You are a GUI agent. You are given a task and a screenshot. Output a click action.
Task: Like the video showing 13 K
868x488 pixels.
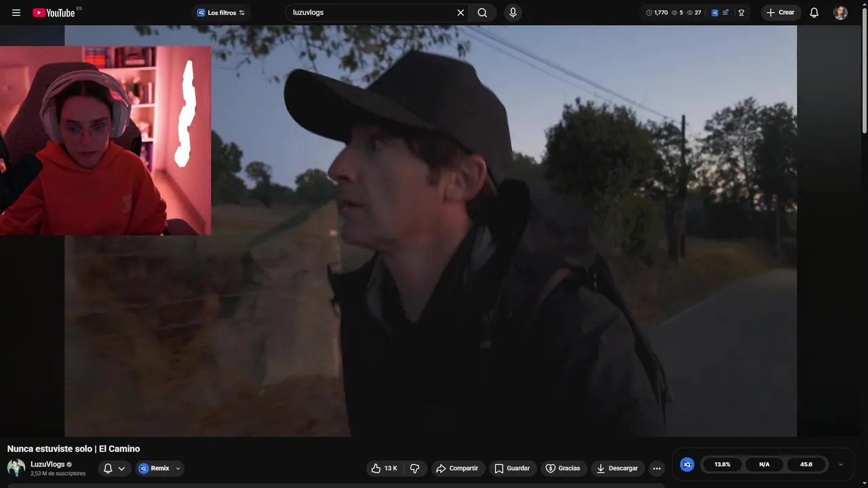tap(384, 468)
